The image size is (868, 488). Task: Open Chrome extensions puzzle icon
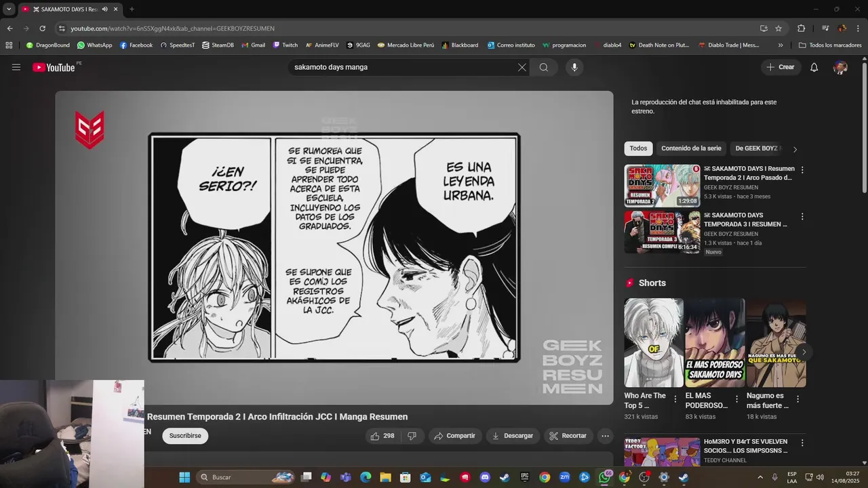point(801,28)
